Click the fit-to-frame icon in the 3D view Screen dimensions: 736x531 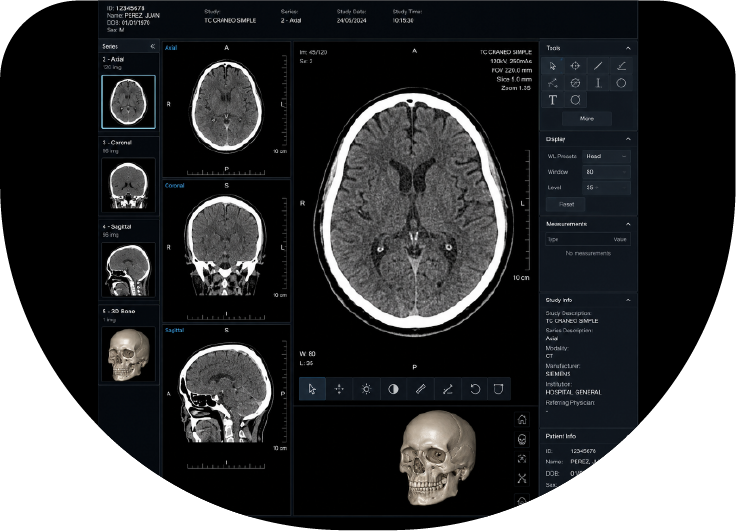click(x=522, y=459)
